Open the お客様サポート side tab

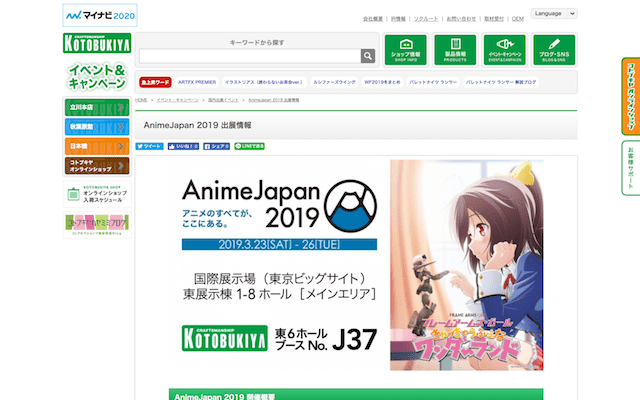[631, 168]
